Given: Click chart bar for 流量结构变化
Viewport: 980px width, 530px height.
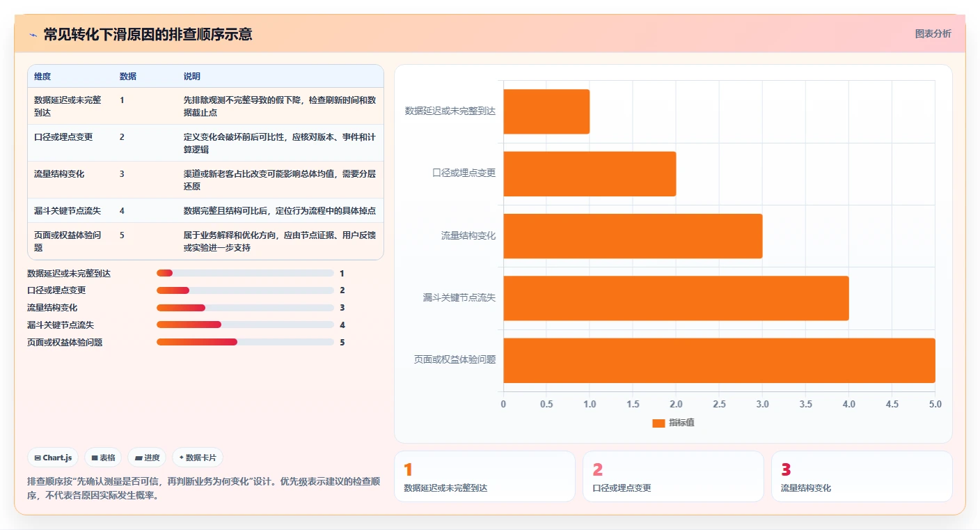Looking at the screenshot, I should 633,236.
